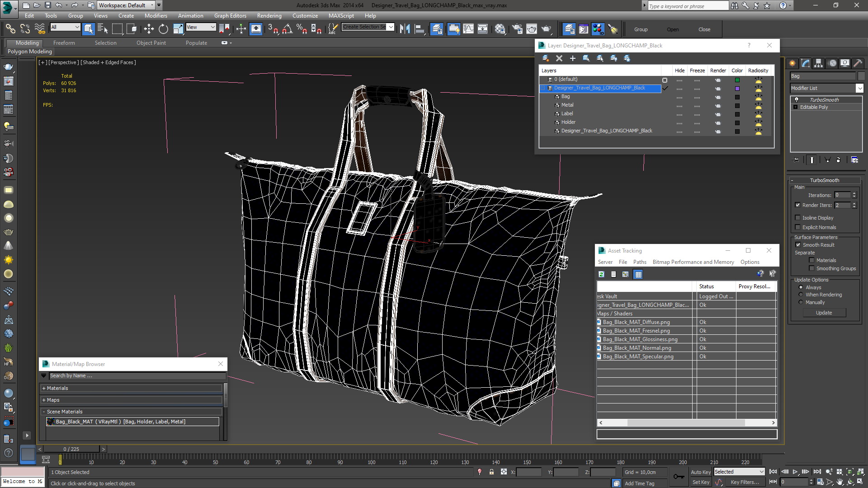Enable Separate by Materials checkbox
Image resolution: width=868 pixels, height=488 pixels.
tap(811, 260)
